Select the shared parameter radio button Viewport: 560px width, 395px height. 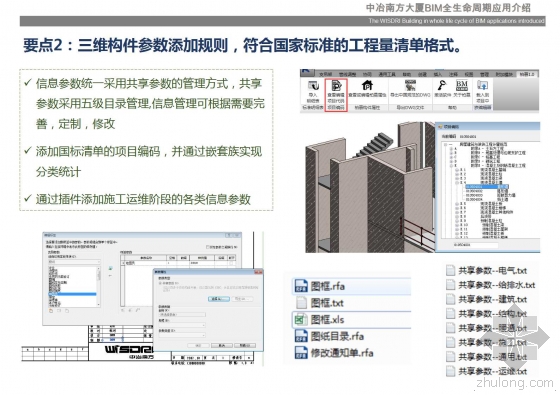click(x=160, y=283)
